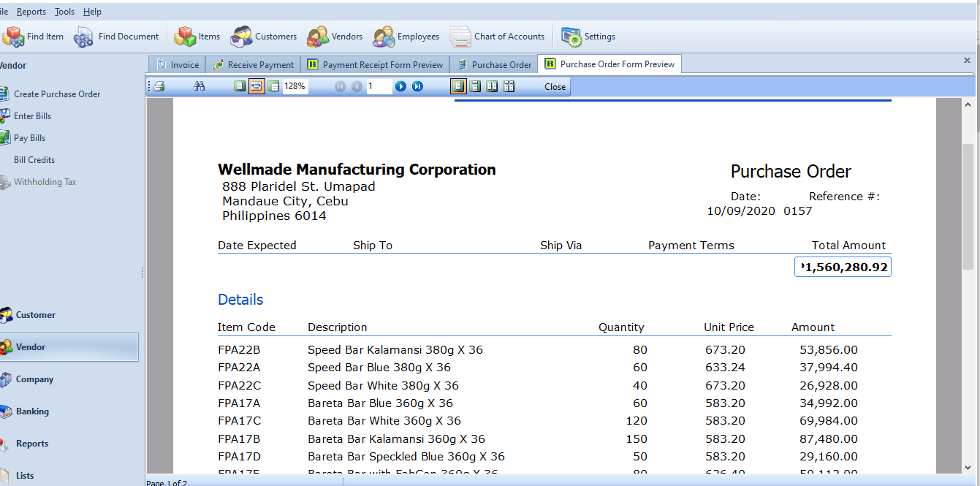Viewport: 980px width, 486px height.
Task: Click the reference number 0157
Action: click(798, 211)
